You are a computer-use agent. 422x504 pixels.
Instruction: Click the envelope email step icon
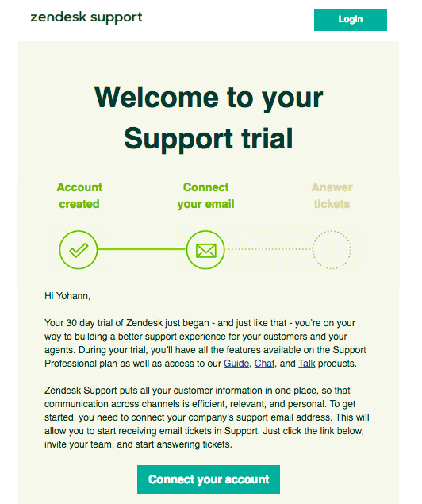point(205,250)
